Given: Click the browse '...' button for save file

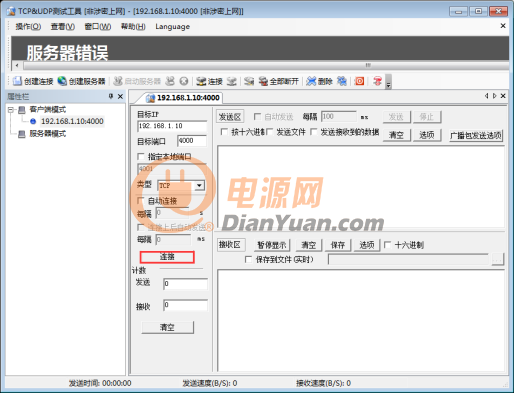Looking at the screenshot, I should tap(498, 259).
